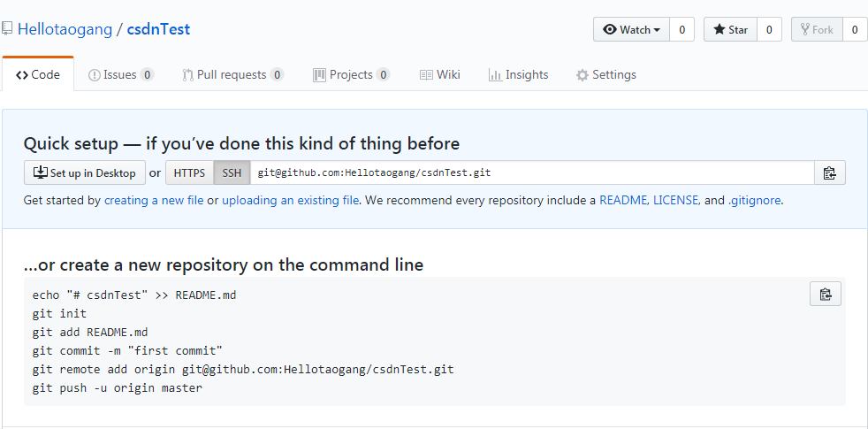This screenshot has height=429, width=868.
Task: Click the Projects counter badge showing 0
Action: pyautogui.click(x=383, y=75)
